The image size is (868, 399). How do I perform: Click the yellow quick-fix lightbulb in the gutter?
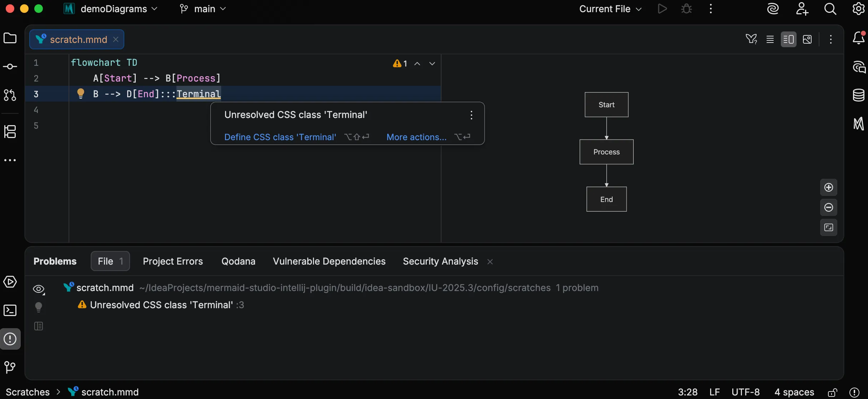(81, 93)
